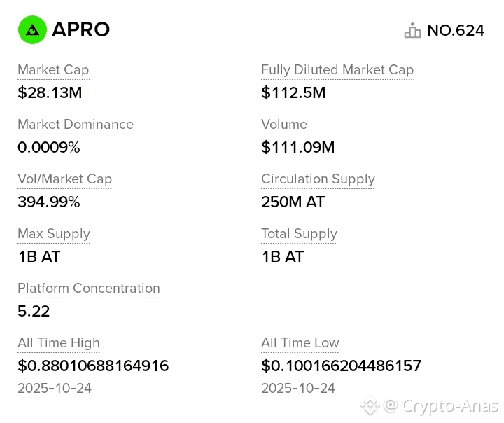Select the Volume label
Screen dimensions: 504x423
pyautogui.click(x=284, y=125)
